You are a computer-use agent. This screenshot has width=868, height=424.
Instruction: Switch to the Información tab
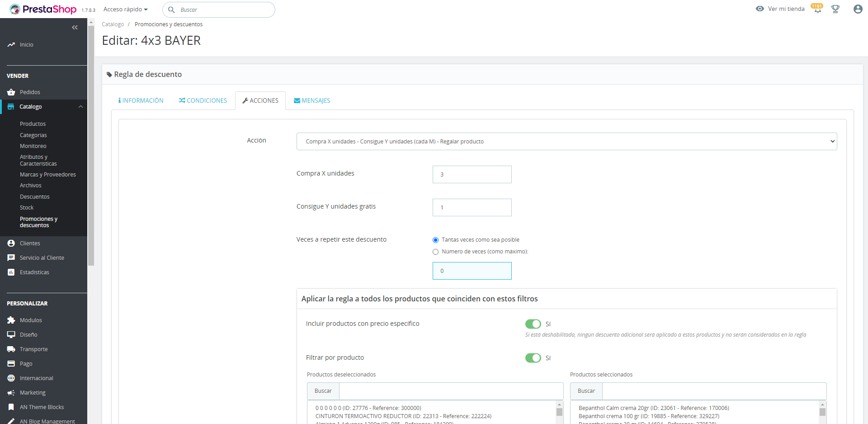[141, 101]
